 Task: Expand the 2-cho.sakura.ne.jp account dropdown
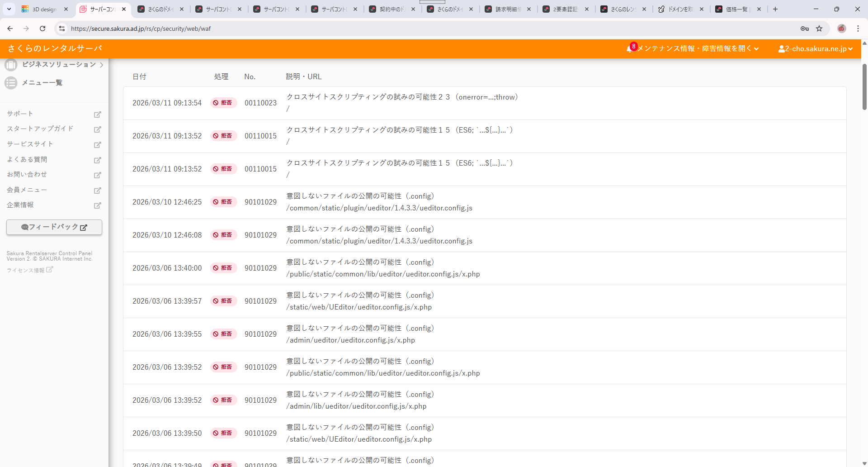(815, 49)
